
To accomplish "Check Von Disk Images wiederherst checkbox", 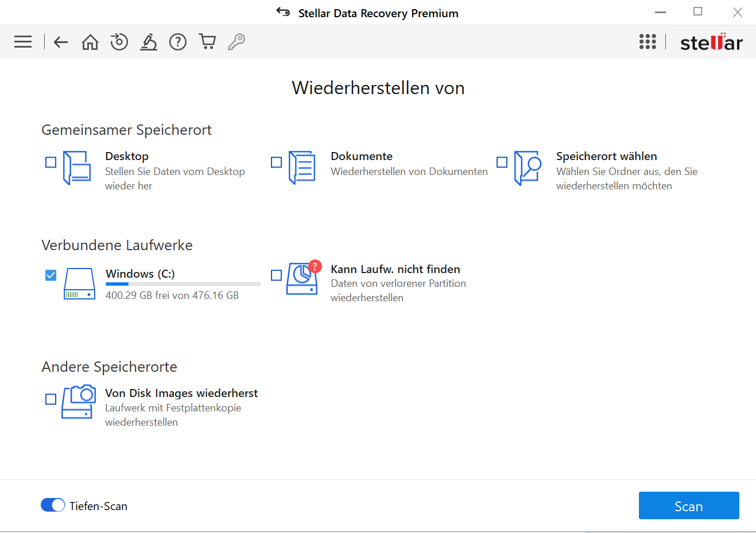I will click(x=51, y=399).
